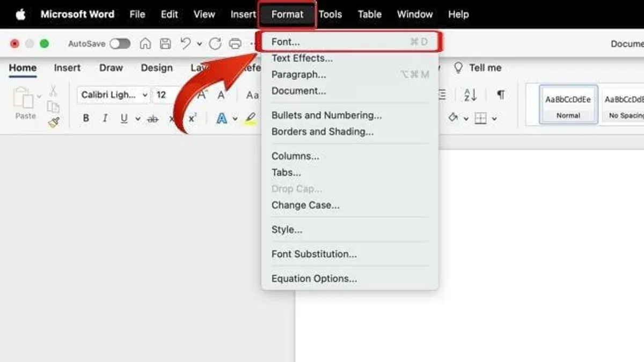Open the File menu
This screenshot has width=644, height=362.
point(137,14)
